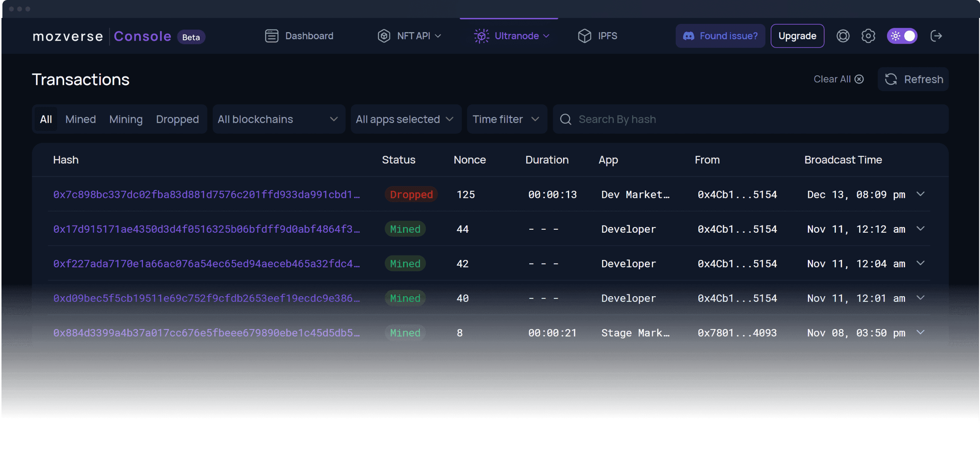Click the logout arrow icon
Image resolution: width=980 pixels, height=465 pixels.
[936, 36]
